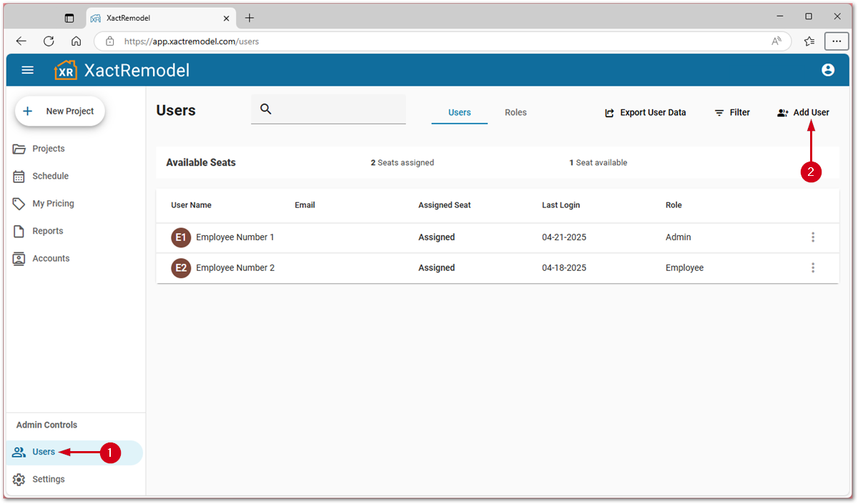Open browser favorites
Viewport: 858px width, 504px height.
click(x=809, y=41)
